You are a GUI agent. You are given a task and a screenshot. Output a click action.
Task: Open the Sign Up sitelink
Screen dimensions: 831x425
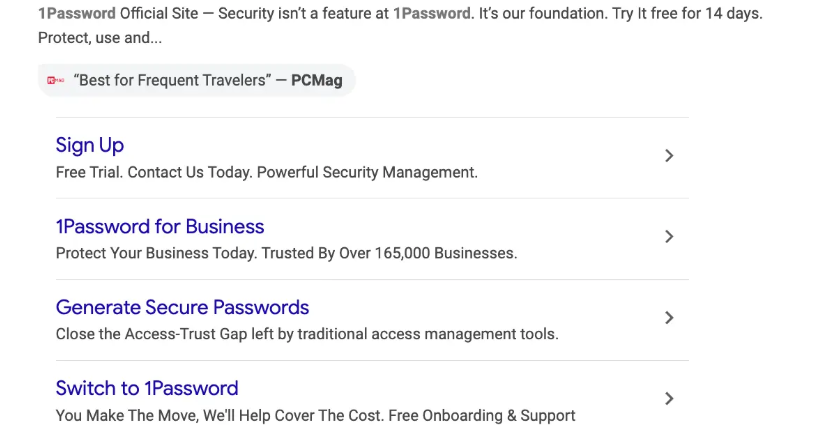pyautogui.click(x=90, y=145)
